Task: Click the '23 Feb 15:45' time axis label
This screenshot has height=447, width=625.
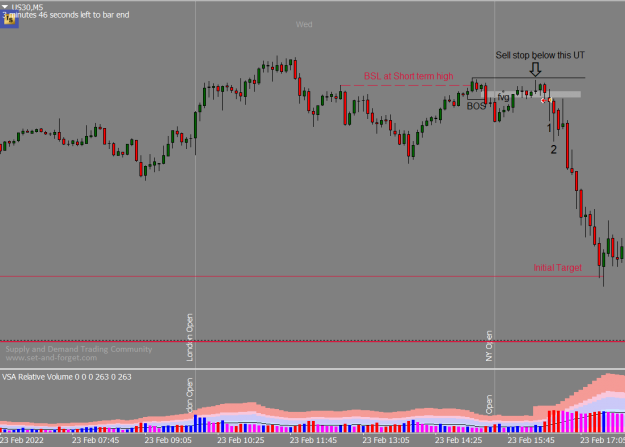Action: 531,440
